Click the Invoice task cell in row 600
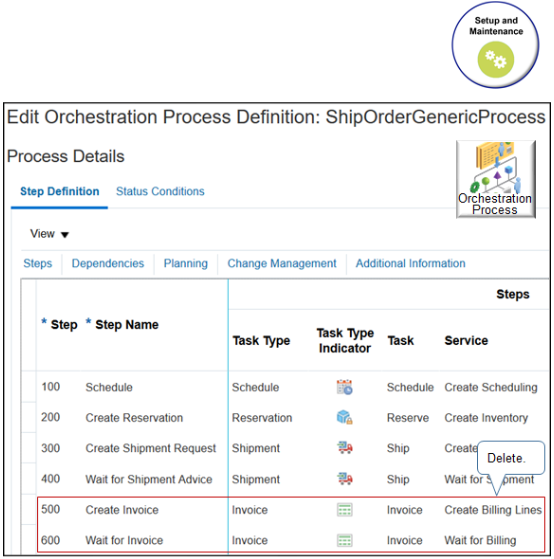 click(x=405, y=540)
